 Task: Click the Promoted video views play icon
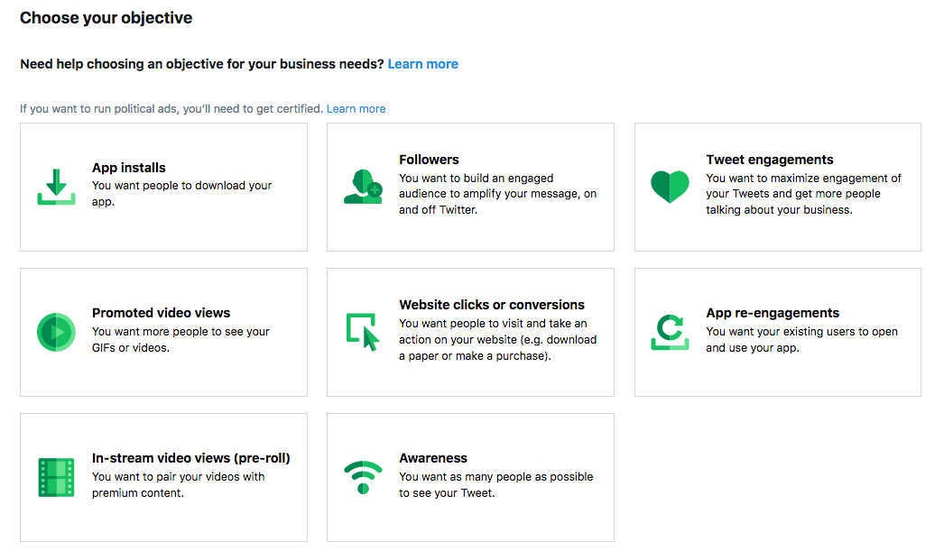point(56,332)
